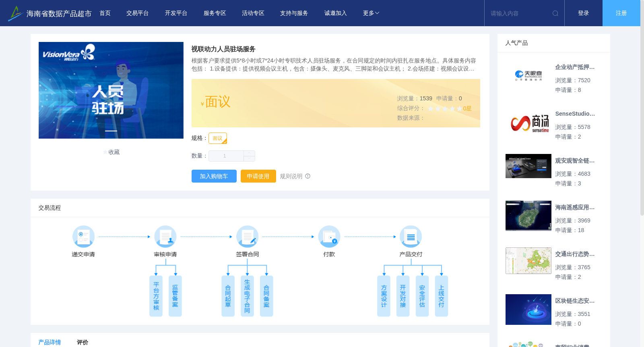The height and width of the screenshot is (347, 644).
Task: Decrease quantity with the down stepper arrow
Action: tap(249, 159)
